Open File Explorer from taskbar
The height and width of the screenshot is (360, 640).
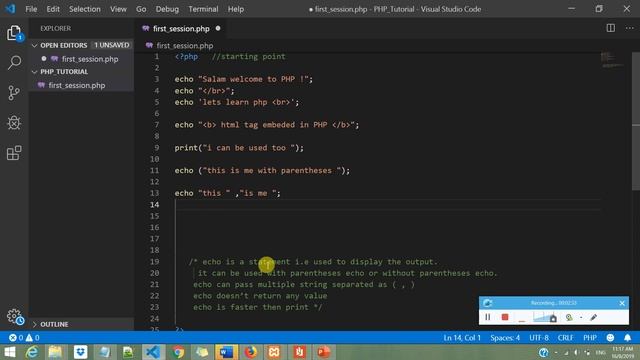pyautogui.click(x=55, y=352)
